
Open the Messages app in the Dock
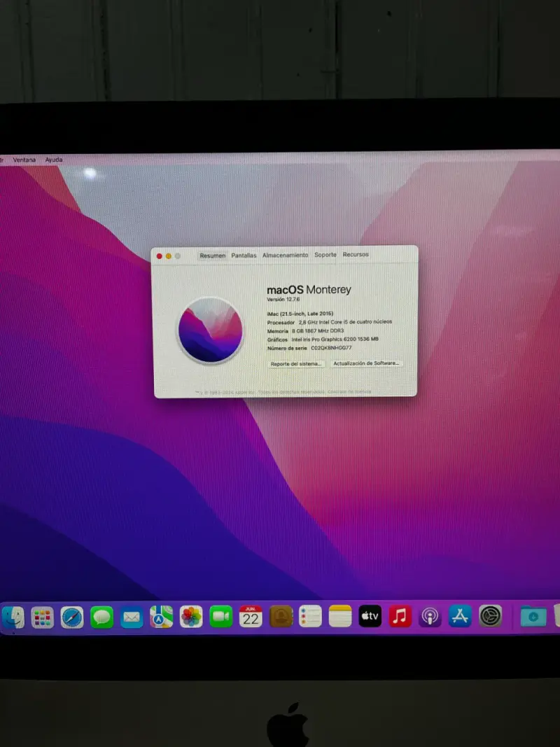pyautogui.click(x=102, y=617)
